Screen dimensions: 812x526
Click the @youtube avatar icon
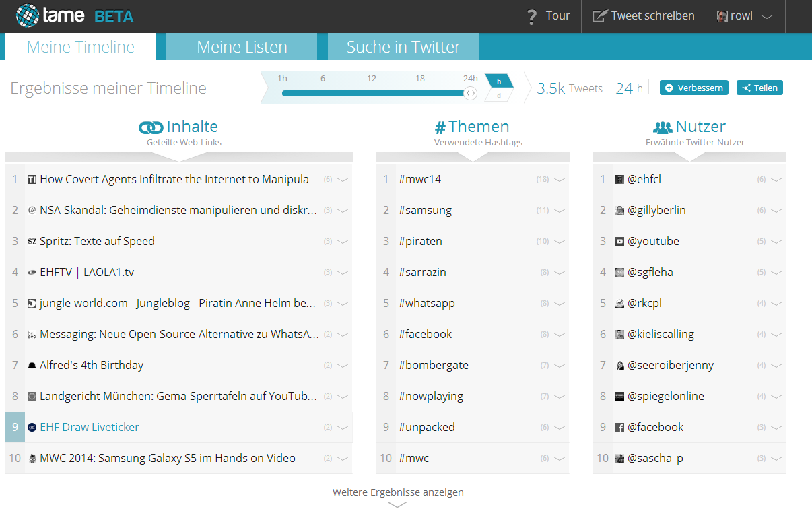620,242
